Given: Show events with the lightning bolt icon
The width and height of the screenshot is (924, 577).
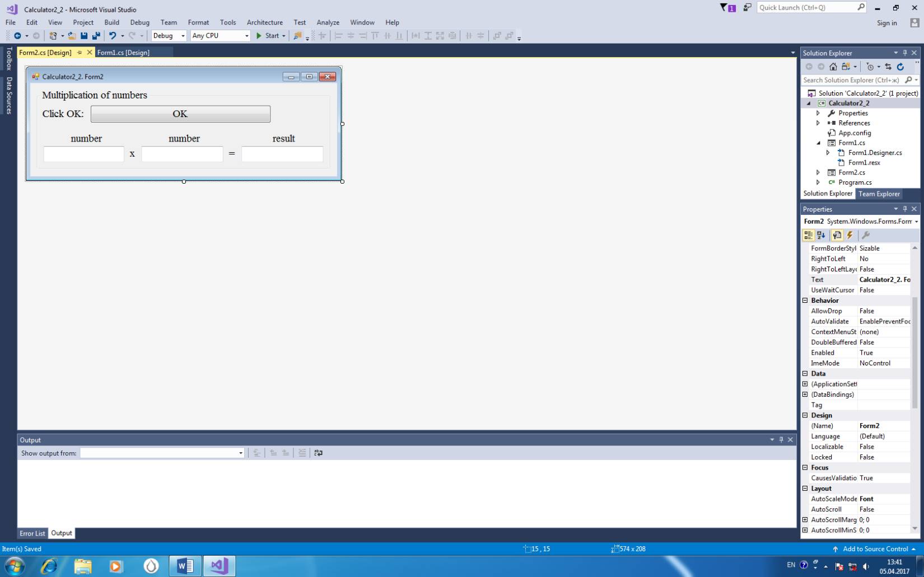Looking at the screenshot, I should pos(850,236).
